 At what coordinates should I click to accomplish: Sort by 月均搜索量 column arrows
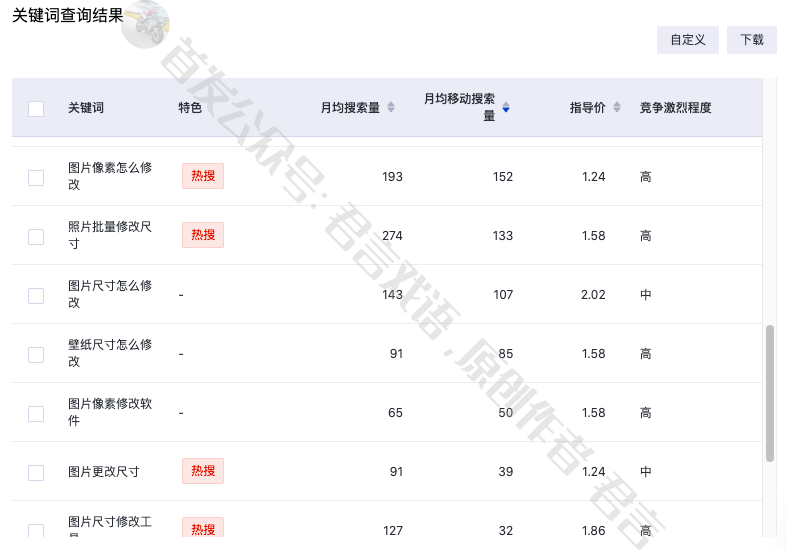(x=391, y=108)
